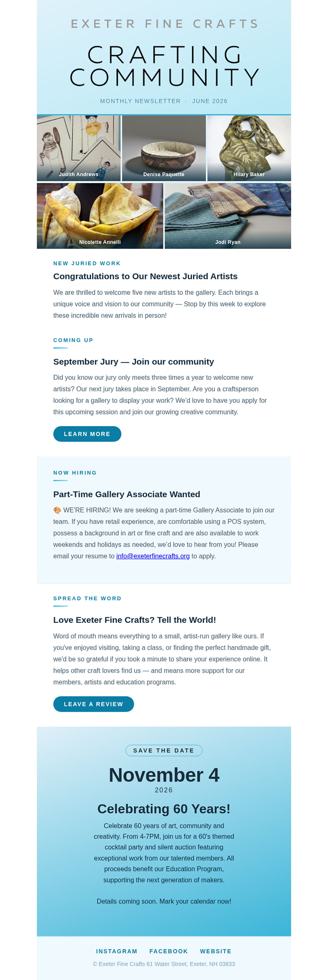Screen dimensions: 328x980
Task: Click the Celebrating 60 Years heading
Action: click(x=164, y=808)
